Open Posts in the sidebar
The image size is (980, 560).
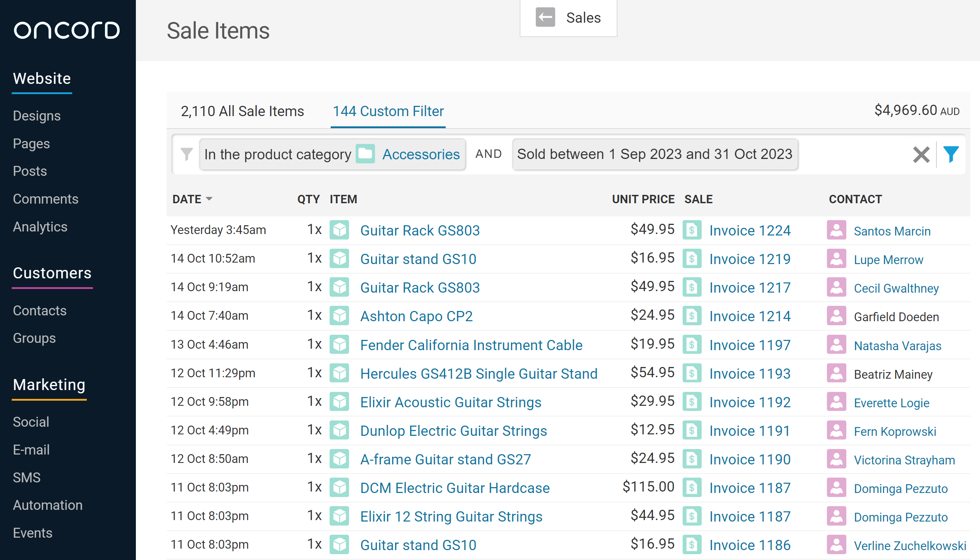click(30, 171)
